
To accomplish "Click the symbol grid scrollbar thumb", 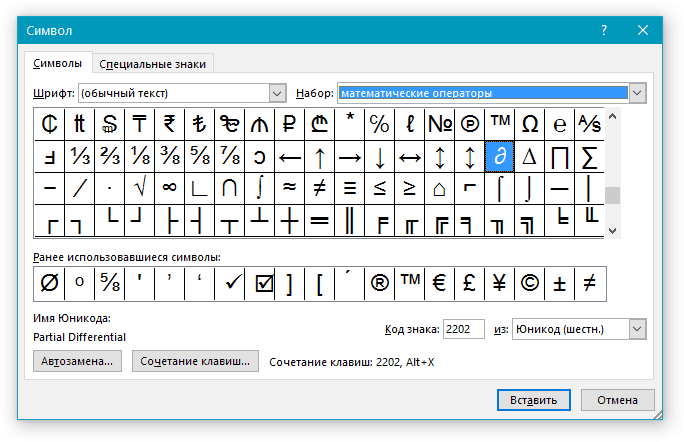I will click(x=612, y=195).
